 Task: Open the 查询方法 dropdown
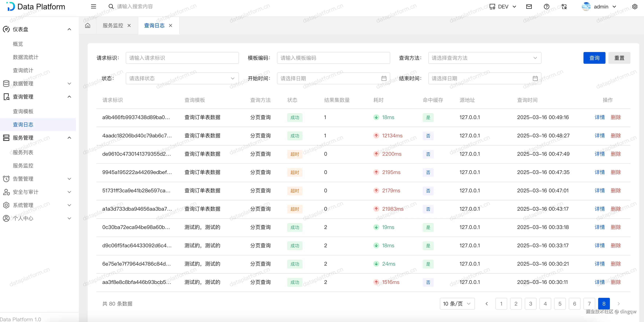click(x=484, y=58)
